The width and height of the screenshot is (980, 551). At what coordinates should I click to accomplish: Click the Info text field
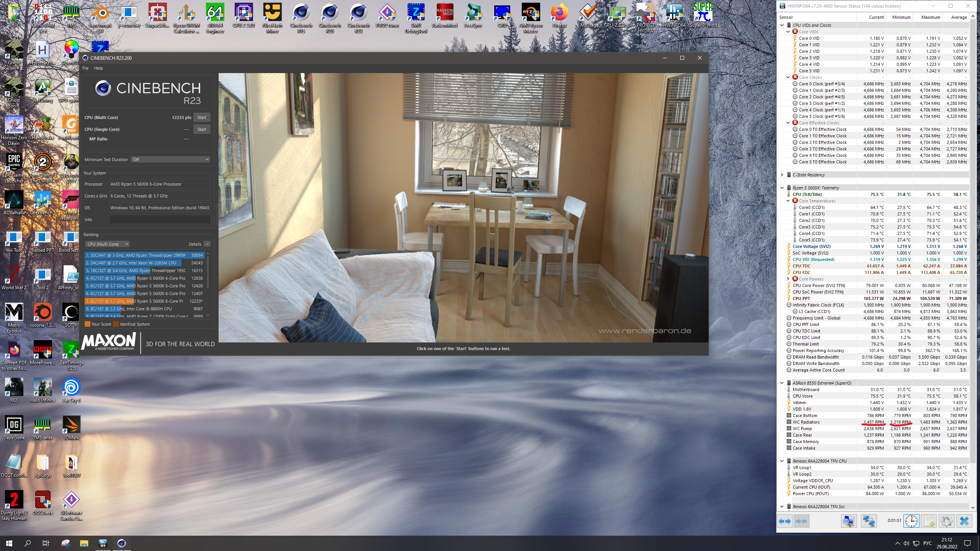(160, 220)
